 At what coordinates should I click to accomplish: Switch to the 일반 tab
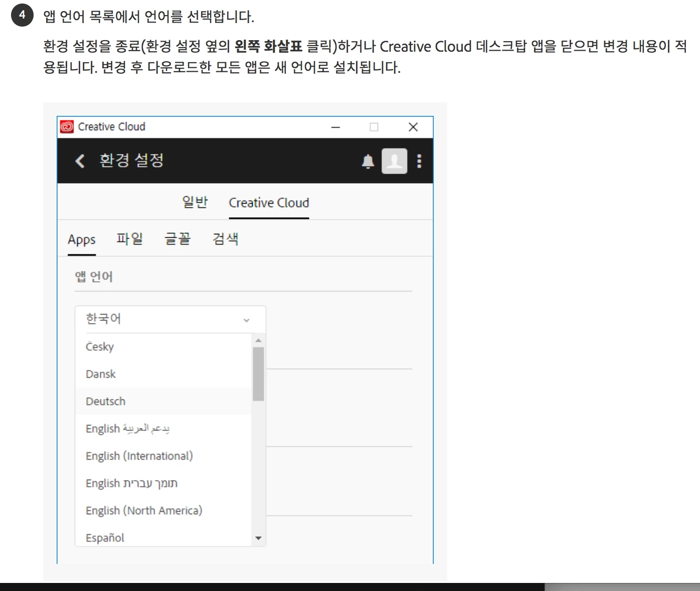[x=195, y=202]
